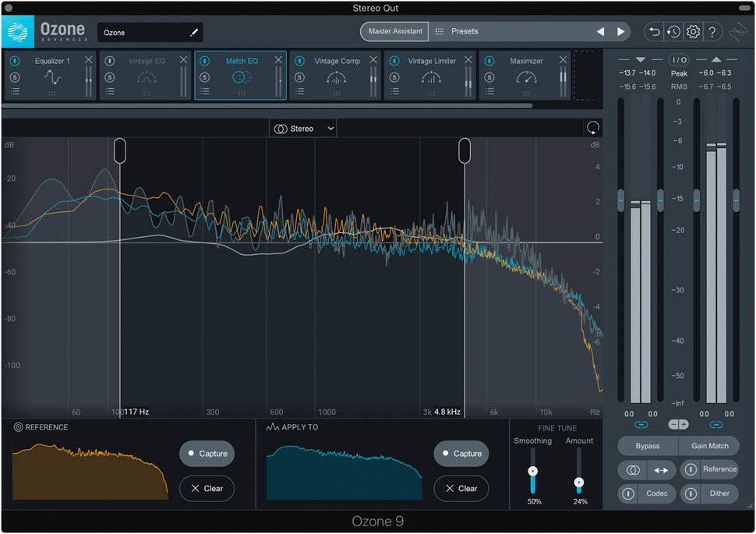The image size is (756, 534).
Task: Open the Master Assistant
Action: (x=394, y=31)
